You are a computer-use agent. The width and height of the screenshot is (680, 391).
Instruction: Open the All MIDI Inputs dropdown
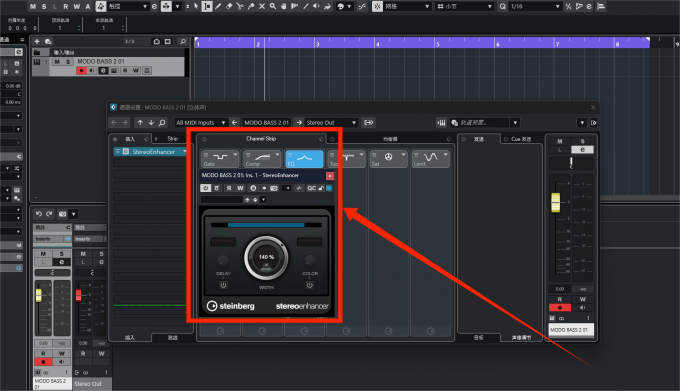201,123
